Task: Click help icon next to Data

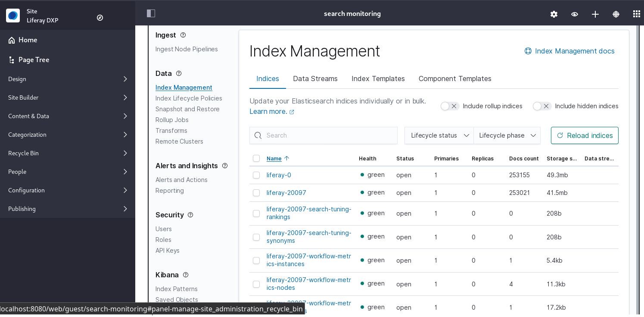Action: coord(179,73)
